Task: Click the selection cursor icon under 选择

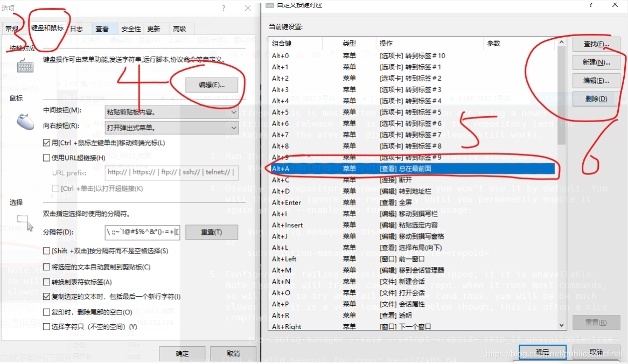Action: click(23, 219)
